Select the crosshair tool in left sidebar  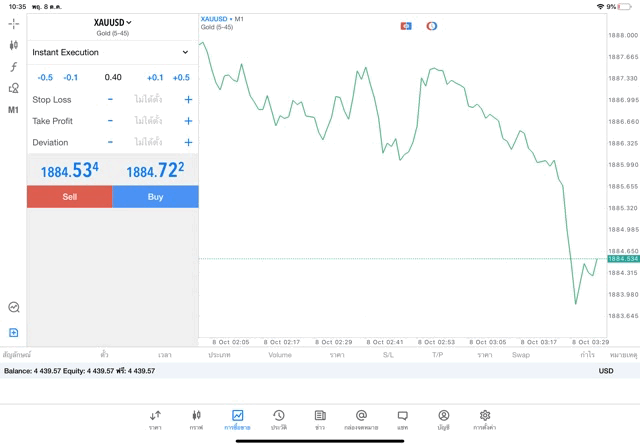(13, 23)
